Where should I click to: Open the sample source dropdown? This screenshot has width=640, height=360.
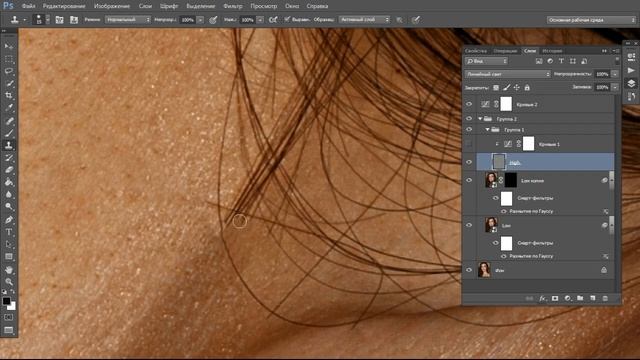pos(364,20)
